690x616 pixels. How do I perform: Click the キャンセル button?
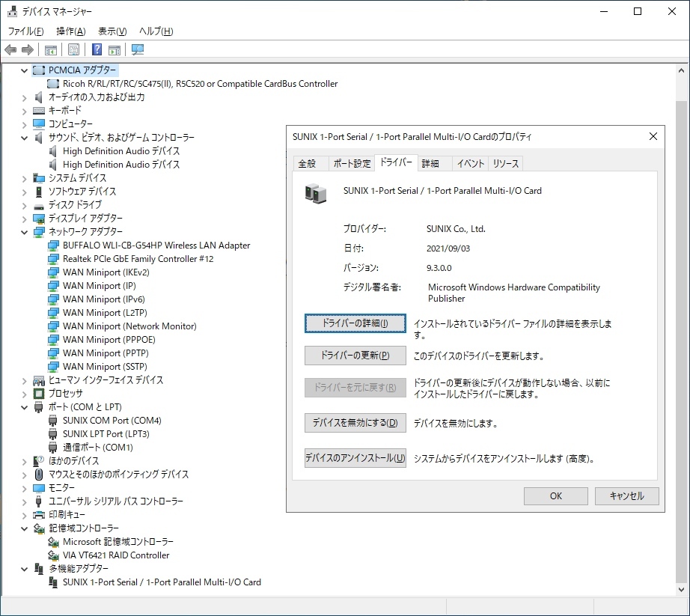coord(626,496)
